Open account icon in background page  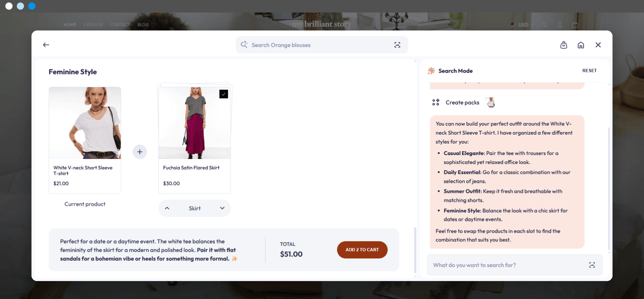(x=560, y=25)
